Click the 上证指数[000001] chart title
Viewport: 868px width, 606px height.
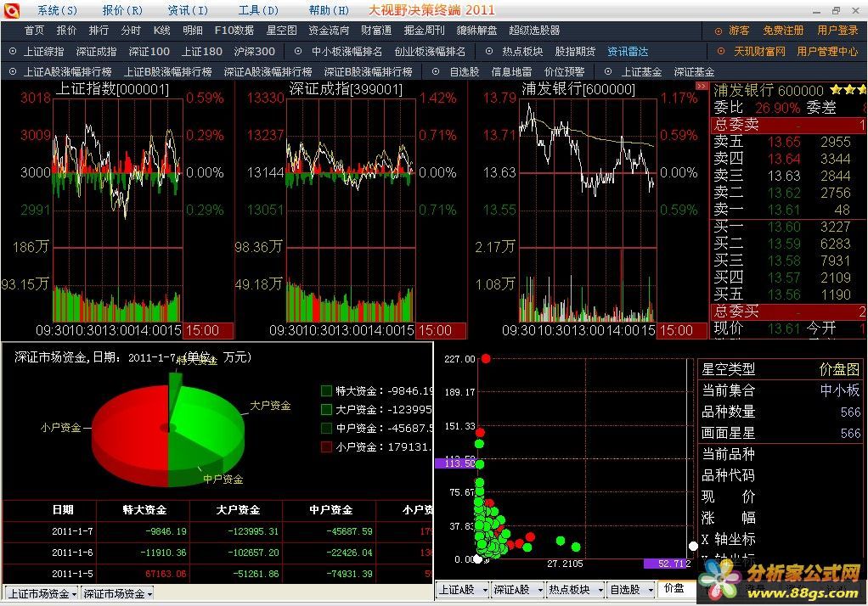tap(112, 89)
